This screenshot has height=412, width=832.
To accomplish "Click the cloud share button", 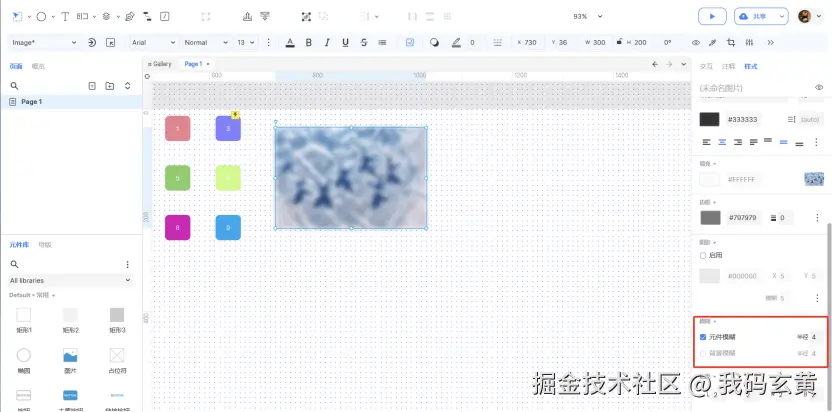I will click(x=755, y=16).
